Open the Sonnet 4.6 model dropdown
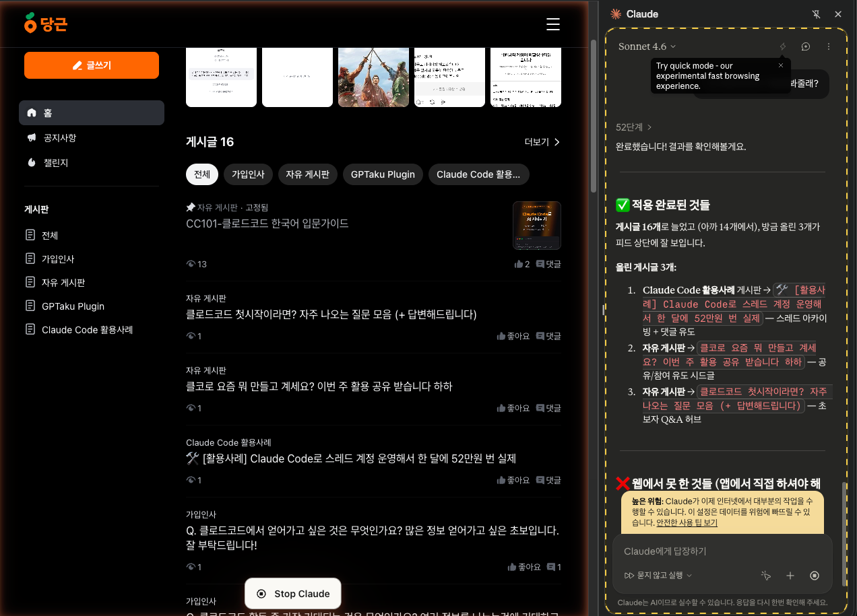Screen dimensions: 857x616 point(645,46)
